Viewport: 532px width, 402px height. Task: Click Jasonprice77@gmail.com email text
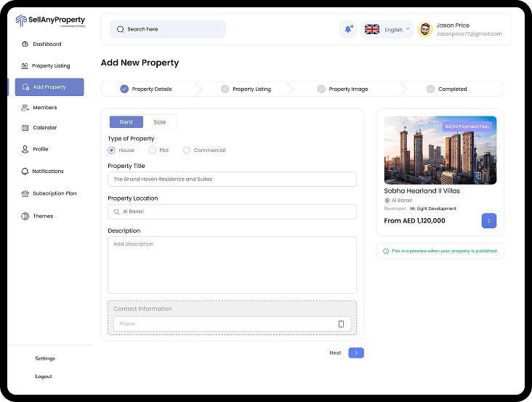[469, 34]
